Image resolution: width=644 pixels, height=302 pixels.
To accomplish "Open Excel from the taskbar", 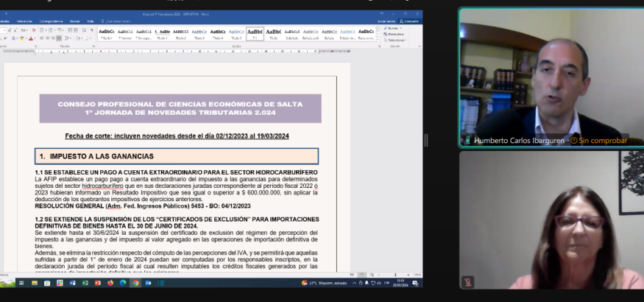I will point(85,283).
